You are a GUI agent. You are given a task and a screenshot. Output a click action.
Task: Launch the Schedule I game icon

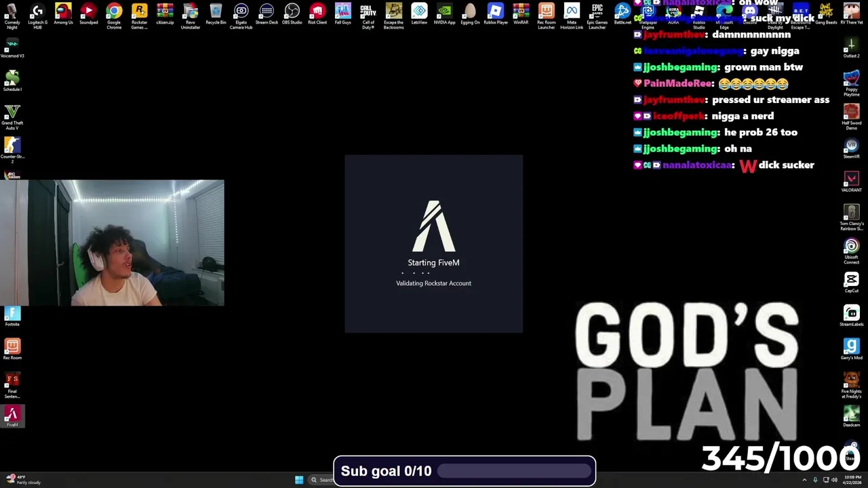(x=12, y=81)
